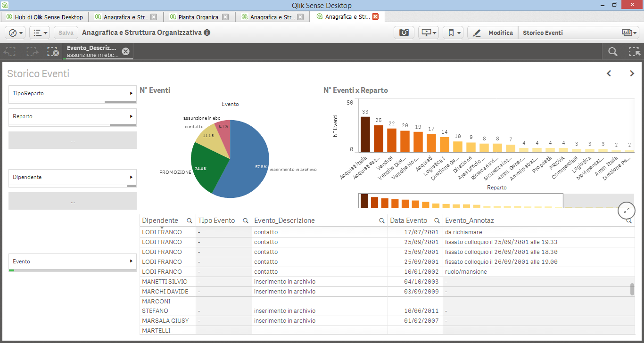This screenshot has height=343, width=644.
Task: Expand the Dipendente filter pane
Action: pos(73,177)
